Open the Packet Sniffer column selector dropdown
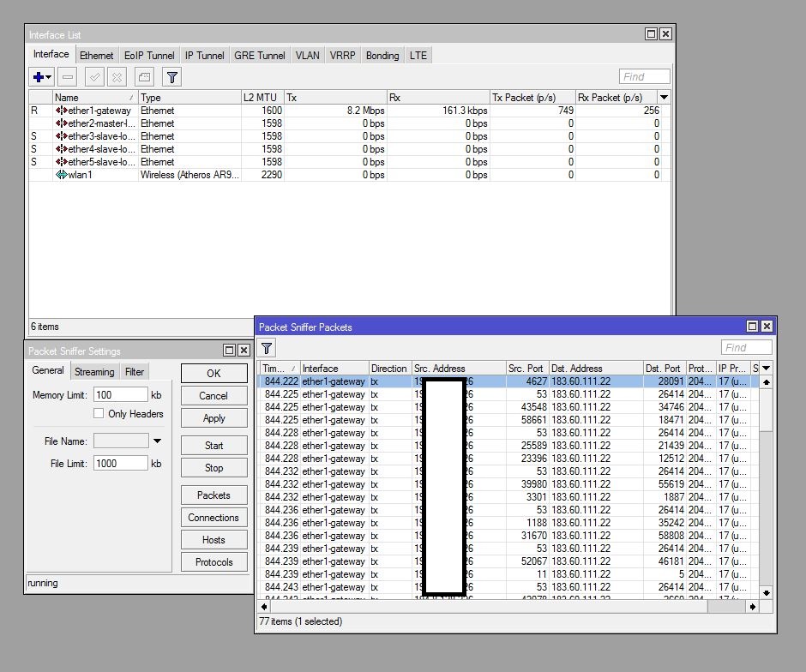Image resolution: width=806 pixels, height=672 pixels. [766, 369]
